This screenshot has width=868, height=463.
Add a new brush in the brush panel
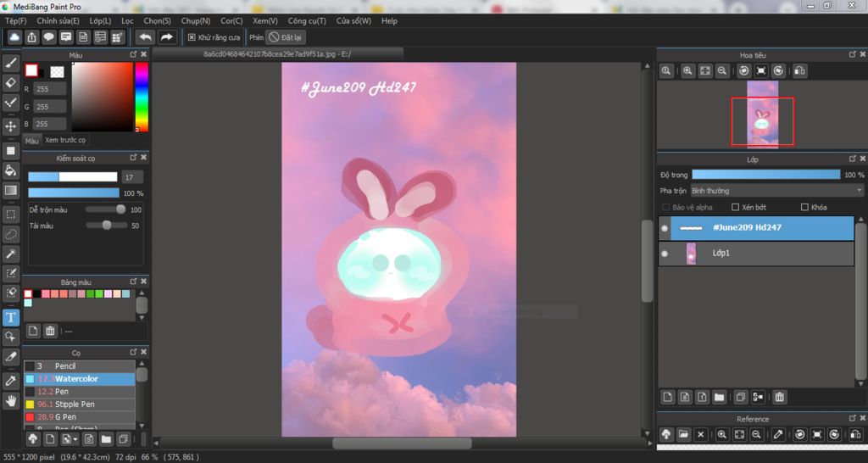pos(50,439)
